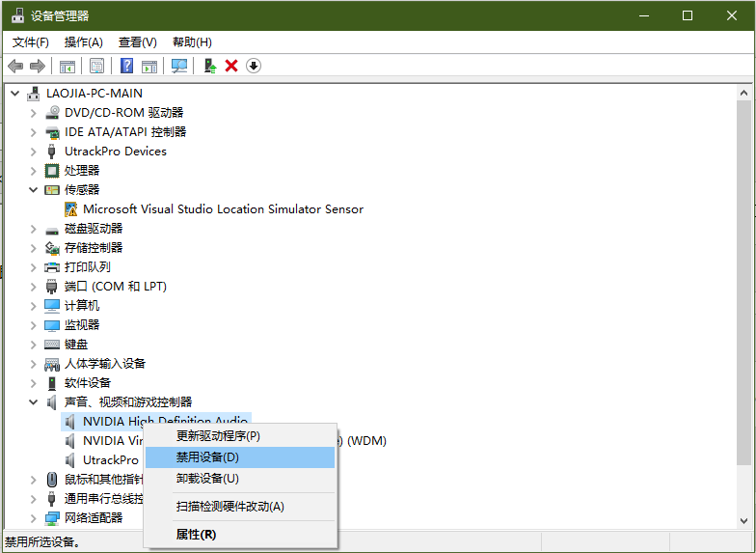Viewport: 756px width, 553px height.
Task: Expand the UtrackPro Devices node
Action: tap(33, 151)
